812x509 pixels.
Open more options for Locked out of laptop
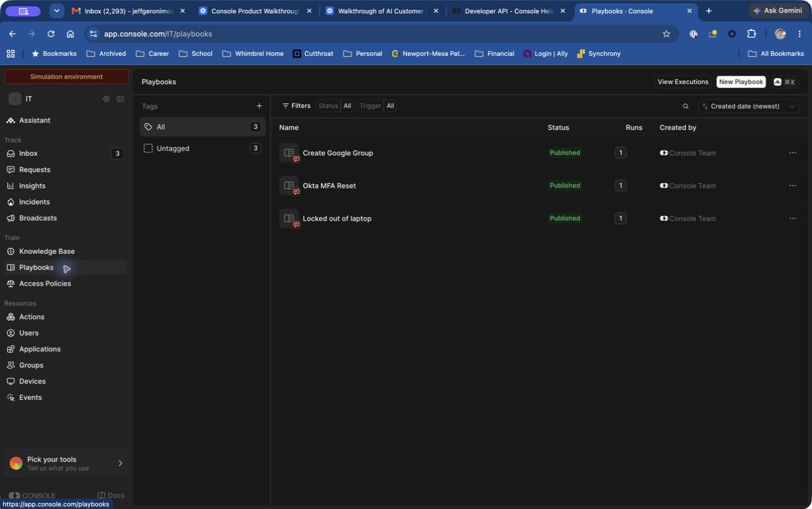(x=792, y=218)
